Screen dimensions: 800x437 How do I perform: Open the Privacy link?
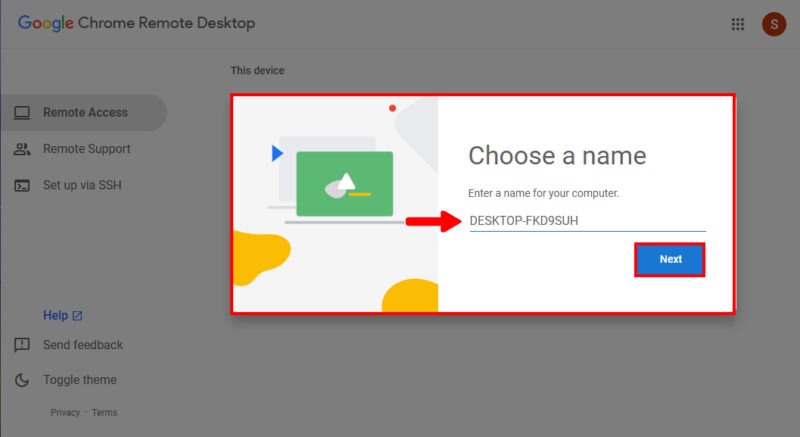pos(65,412)
